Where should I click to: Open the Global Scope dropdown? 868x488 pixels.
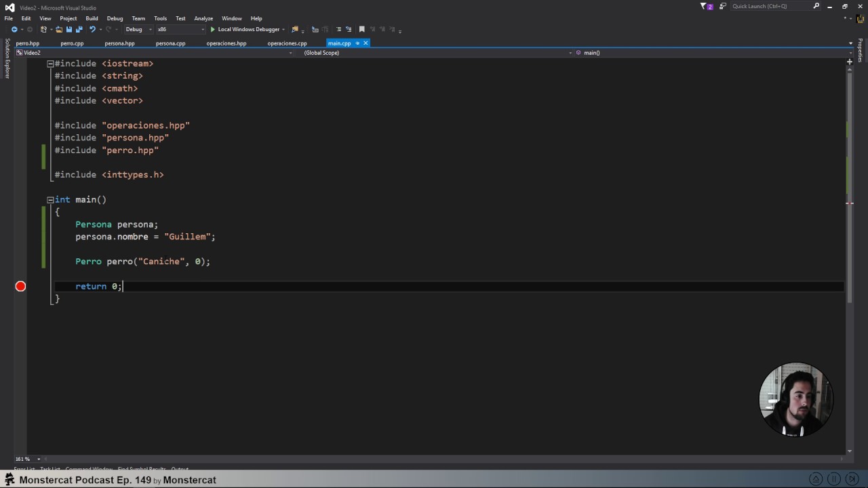[x=435, y=52]
